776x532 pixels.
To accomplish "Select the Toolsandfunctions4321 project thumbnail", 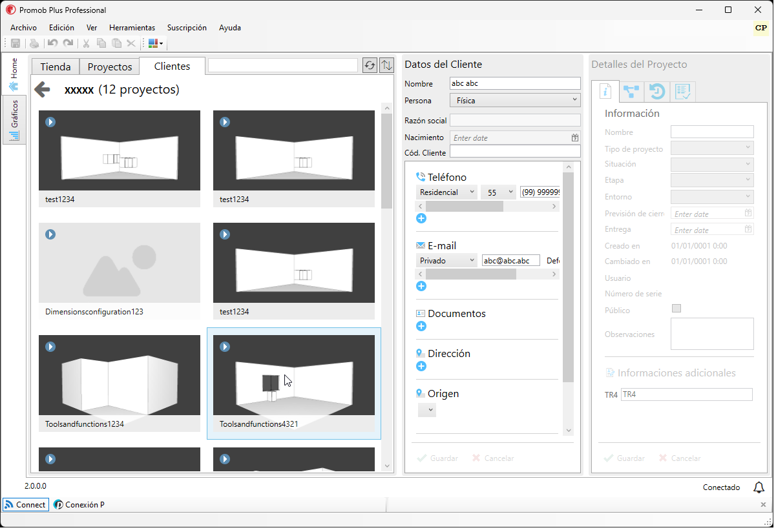I will tap(294, 384).
